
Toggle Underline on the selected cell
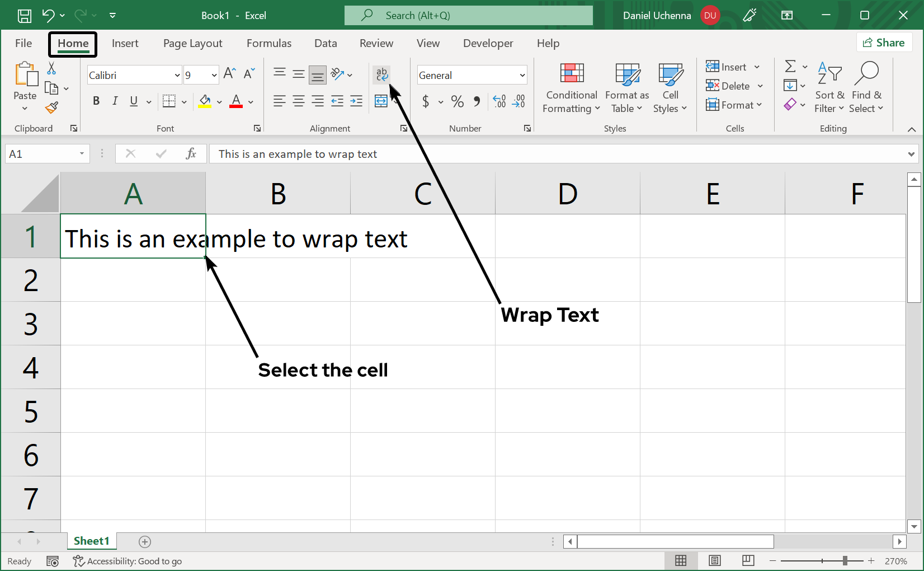(x=133, y=101)
